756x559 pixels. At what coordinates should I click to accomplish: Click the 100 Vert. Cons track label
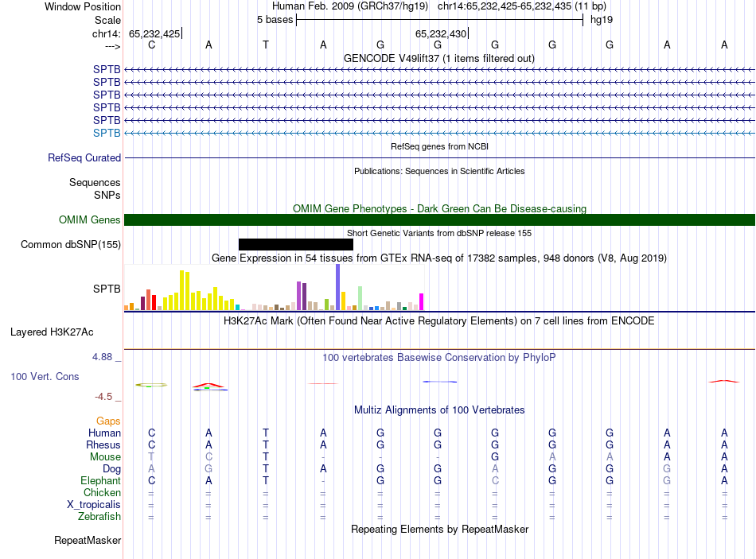pyautogui.click(x=45, y=376)
